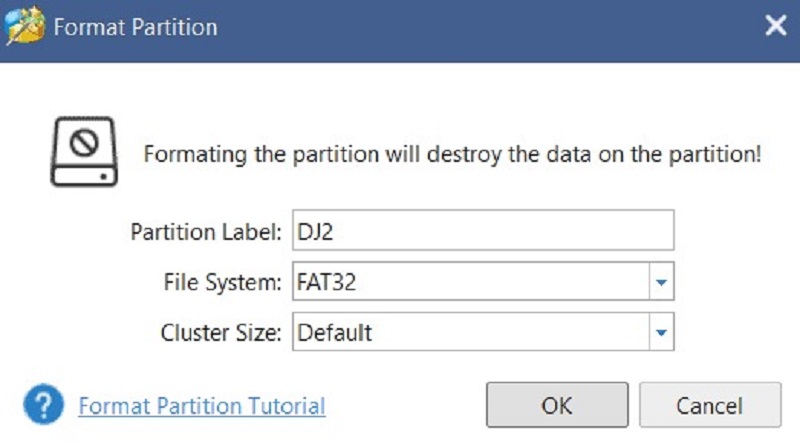Click the "Partition Label:" caption
Screen dimensions: 800x443
[207, 233]
